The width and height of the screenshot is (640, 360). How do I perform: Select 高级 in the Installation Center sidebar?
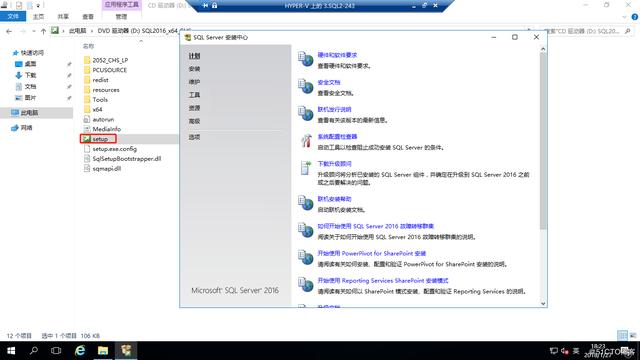click(x=194, y=121)
